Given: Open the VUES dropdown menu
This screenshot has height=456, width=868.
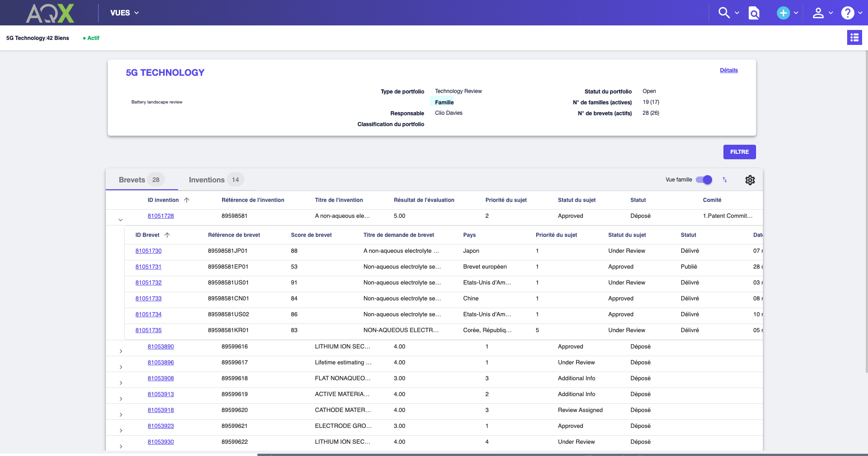Looking at the screenshot, I should coord(124,13).
